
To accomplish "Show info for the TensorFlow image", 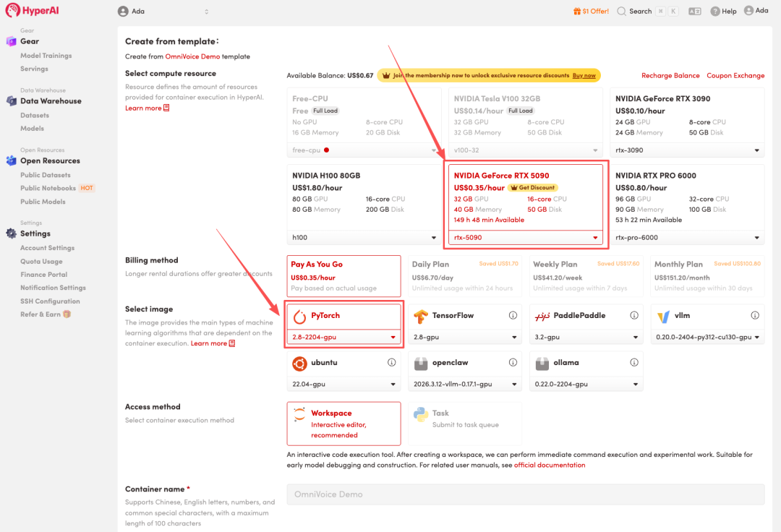I will (513, 315).
